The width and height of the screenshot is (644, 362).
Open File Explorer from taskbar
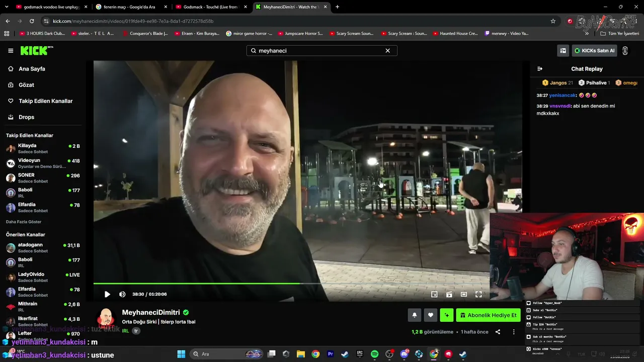tap(301, 354)
